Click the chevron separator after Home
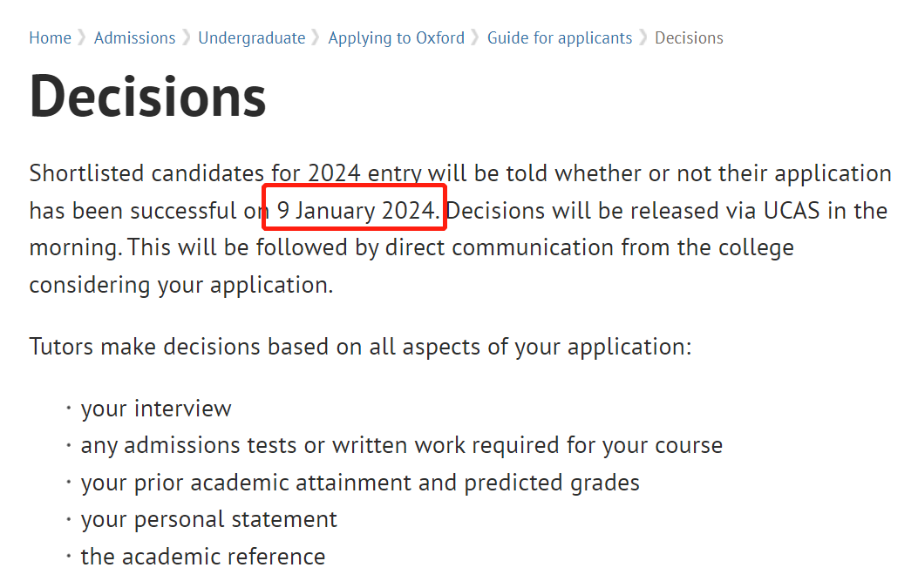Viewport: 918px width, 588px height. coord(83,38)
